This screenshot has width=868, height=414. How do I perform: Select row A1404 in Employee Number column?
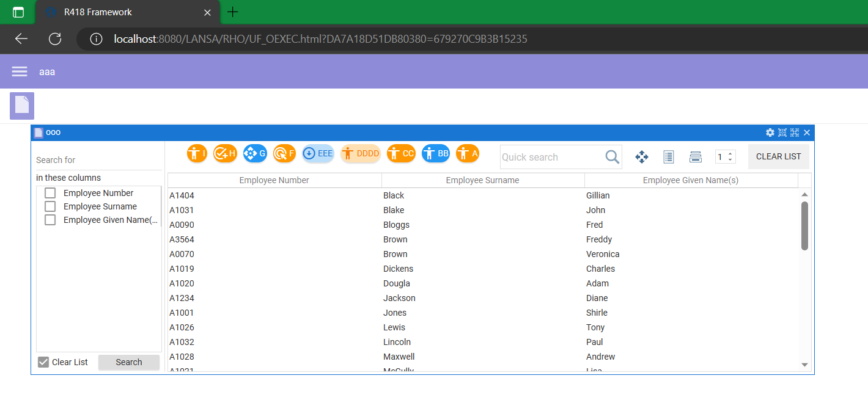(182, 195)
